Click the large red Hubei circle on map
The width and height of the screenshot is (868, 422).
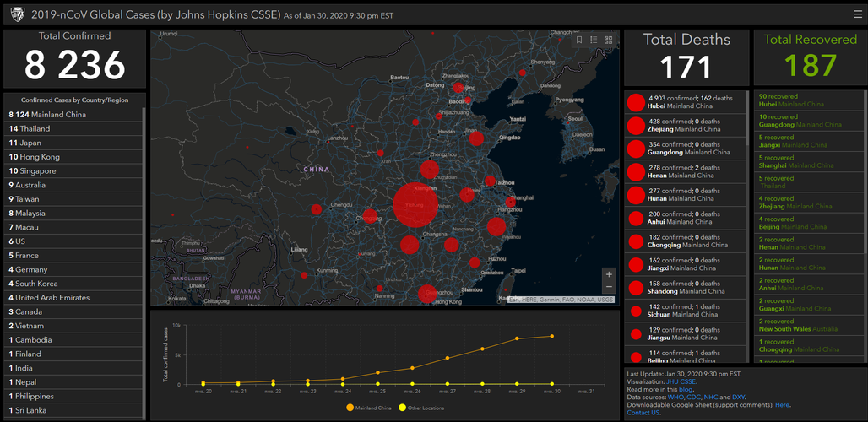(415, 203)
